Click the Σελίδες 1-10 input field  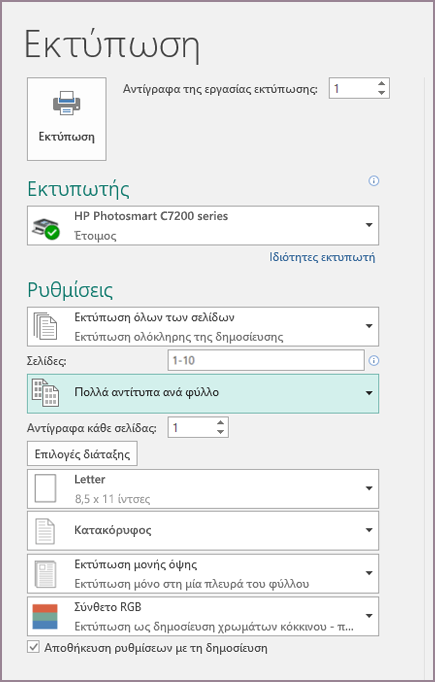pos(266,360)
